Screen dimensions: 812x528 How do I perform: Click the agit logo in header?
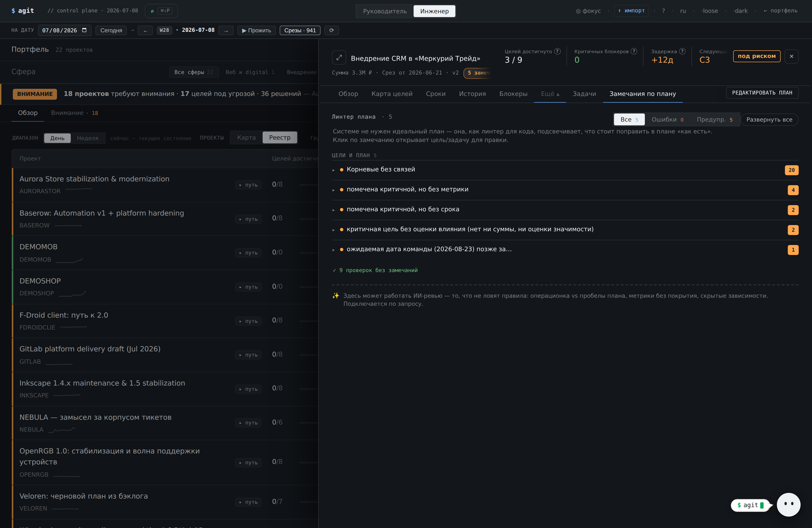23,11
